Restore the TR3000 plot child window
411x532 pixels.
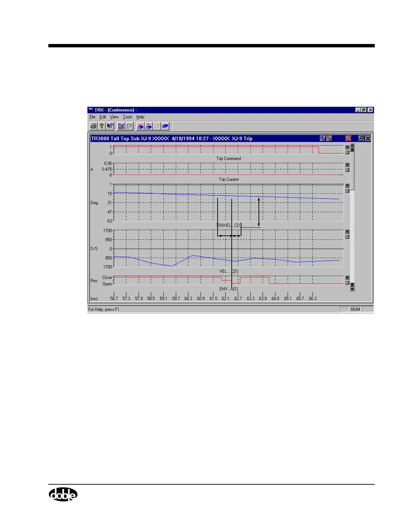coord(362,138)
